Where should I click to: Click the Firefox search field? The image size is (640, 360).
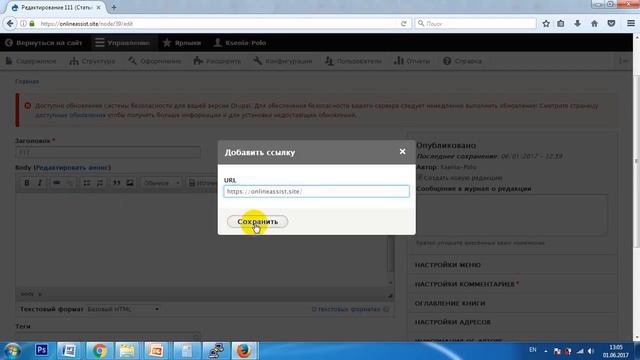475,24
